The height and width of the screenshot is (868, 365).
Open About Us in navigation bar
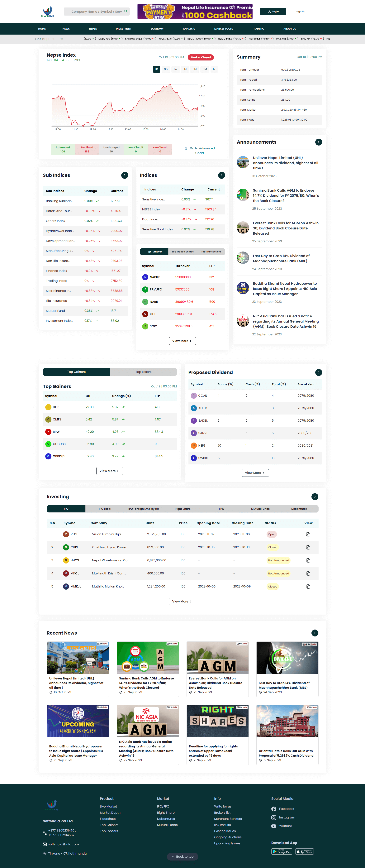[290, 29]
